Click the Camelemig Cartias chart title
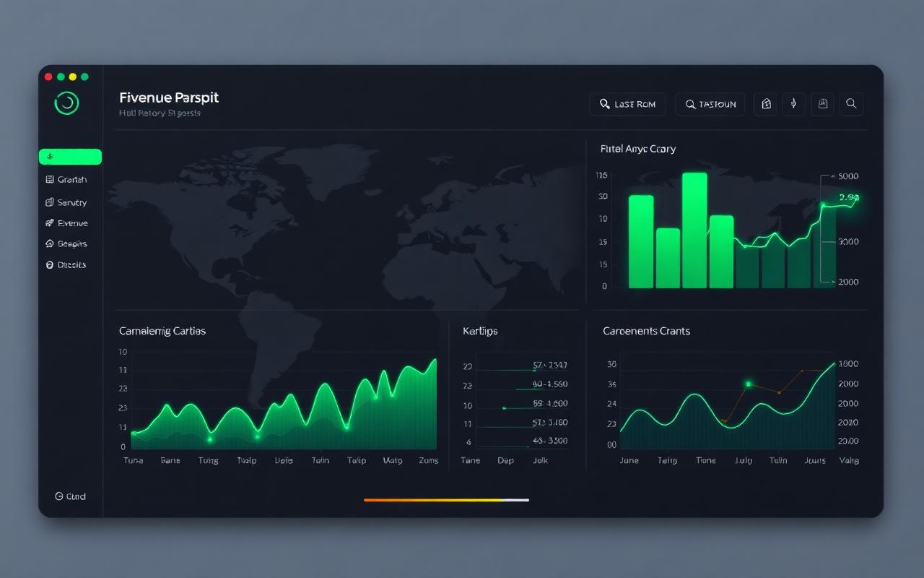Screen dimensions: 924x578 tap(162, 331)
